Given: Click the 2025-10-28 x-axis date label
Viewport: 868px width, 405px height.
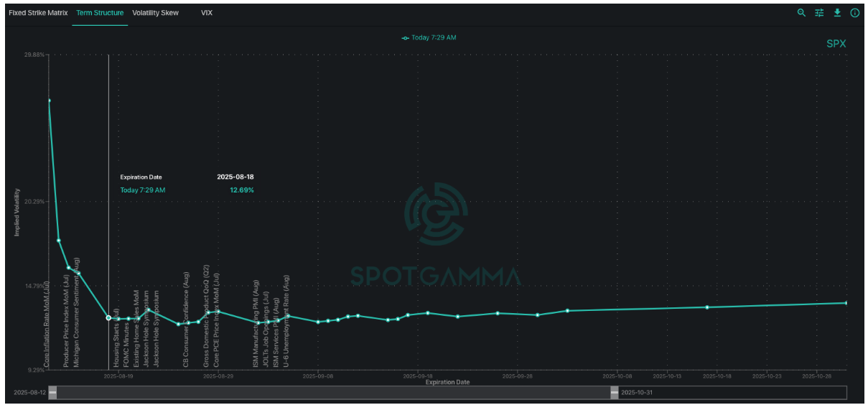Looking at the screenshot, I should (x=816, y=376).
